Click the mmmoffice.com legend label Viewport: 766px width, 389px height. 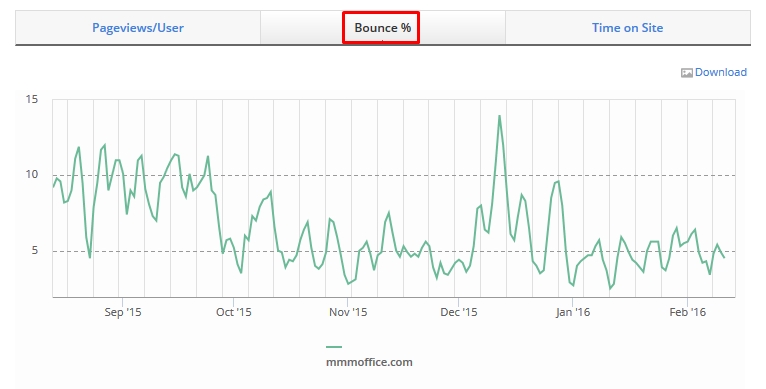pyautogui.click(x=369, y=362)
